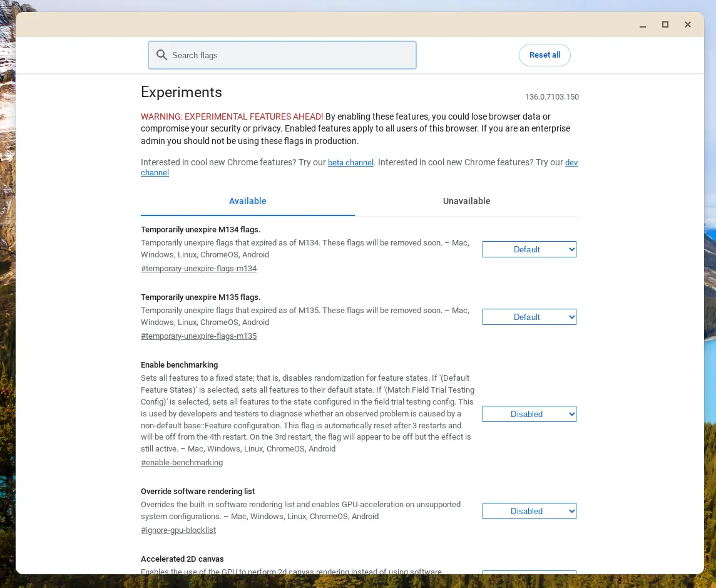Click the #temporary-unexpire-flags-m134 anchor link
Viewport: 716px width, 588px height.
pos(198,269)
